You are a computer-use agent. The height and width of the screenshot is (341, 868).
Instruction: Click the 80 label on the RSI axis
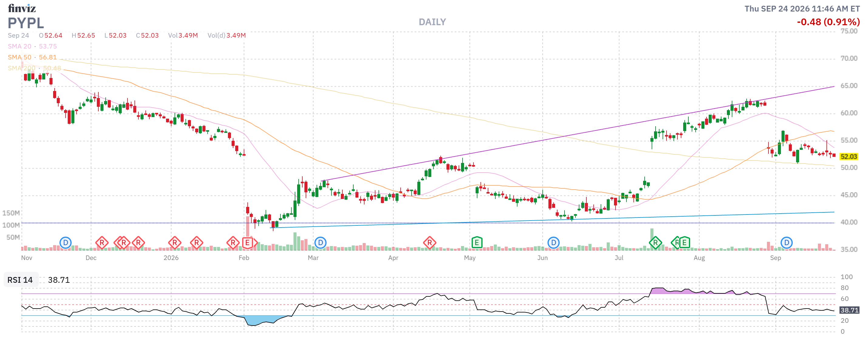coord(844,288)
